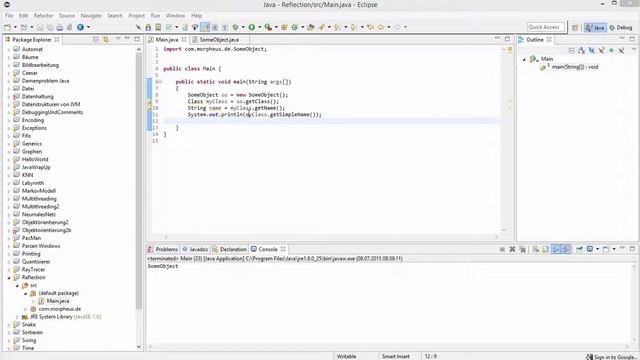Screen dimensions: 640x360
Task: Click Hide Non-Public Members icon in Outline
Action: (611, 51)
